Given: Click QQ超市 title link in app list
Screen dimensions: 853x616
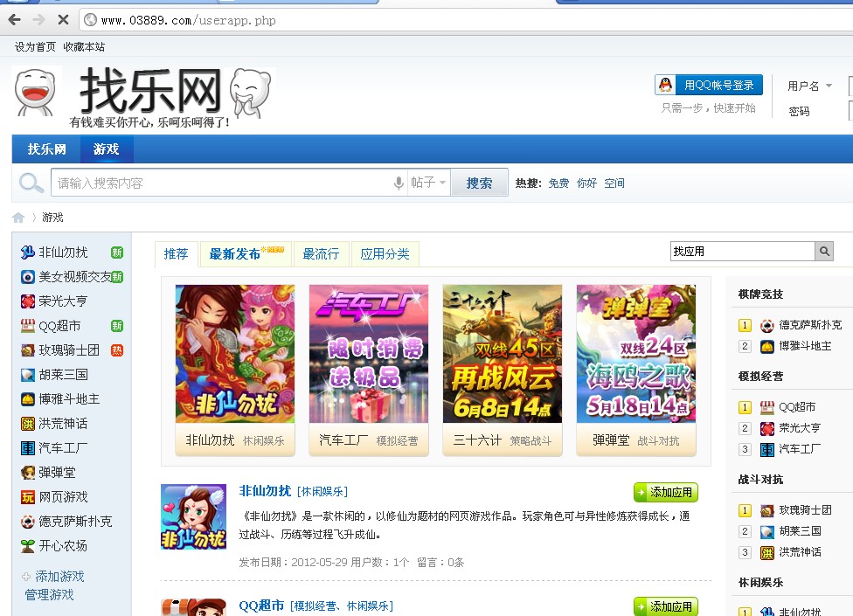Looking at the screenshot, I should click(261, 606).
